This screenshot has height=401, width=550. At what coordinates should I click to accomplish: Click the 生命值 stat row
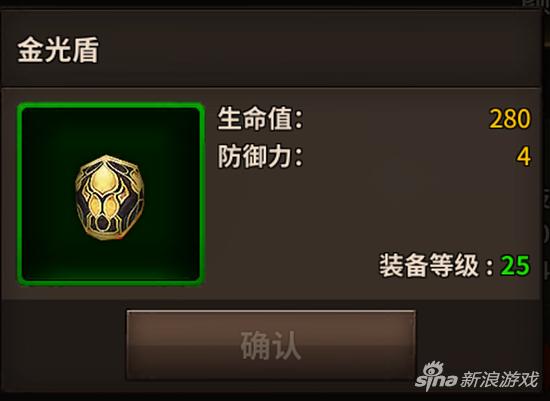374,119
